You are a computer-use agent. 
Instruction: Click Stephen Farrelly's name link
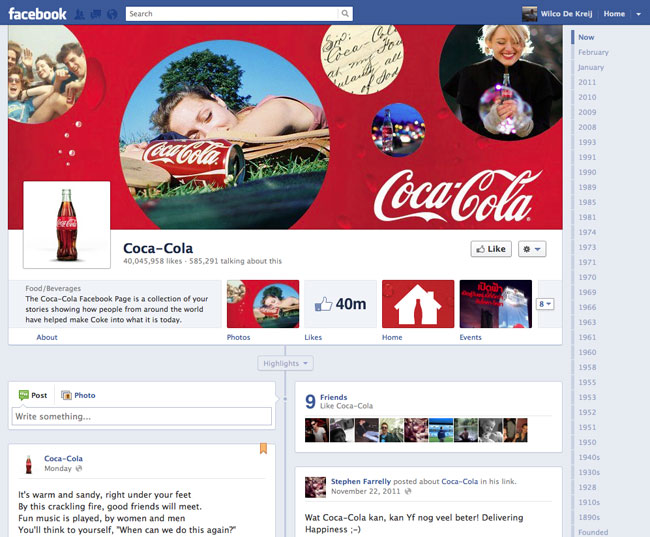(x=359, y=481)
